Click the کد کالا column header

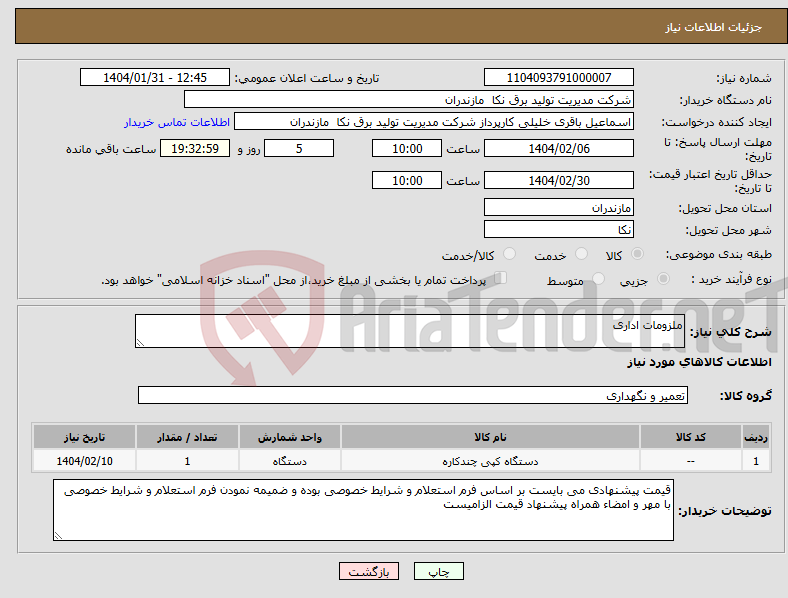point(691,437)
